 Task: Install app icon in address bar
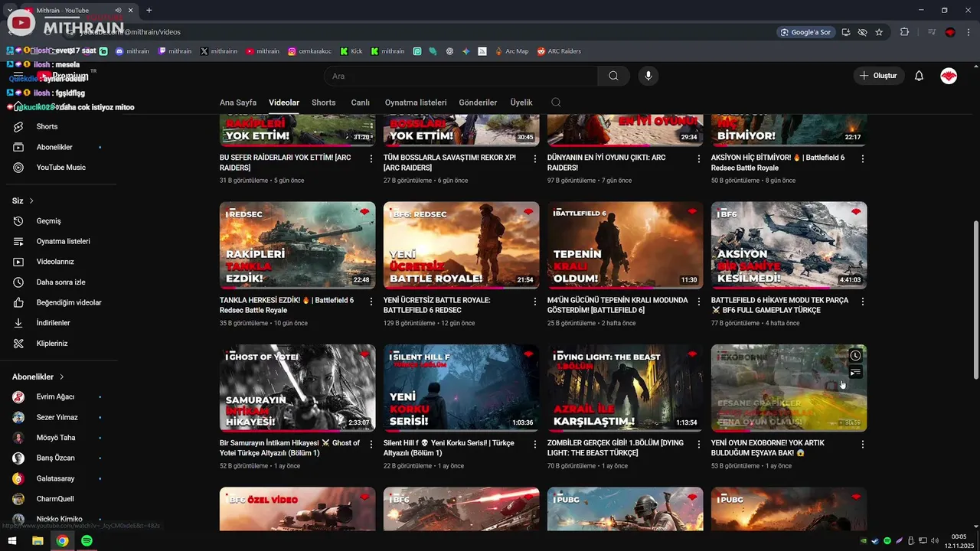coord(846,32)
